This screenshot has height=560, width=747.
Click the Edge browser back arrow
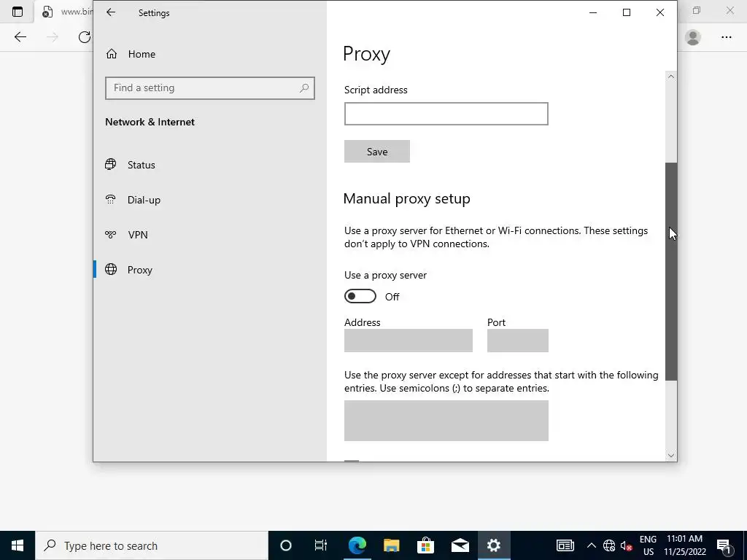20,37
